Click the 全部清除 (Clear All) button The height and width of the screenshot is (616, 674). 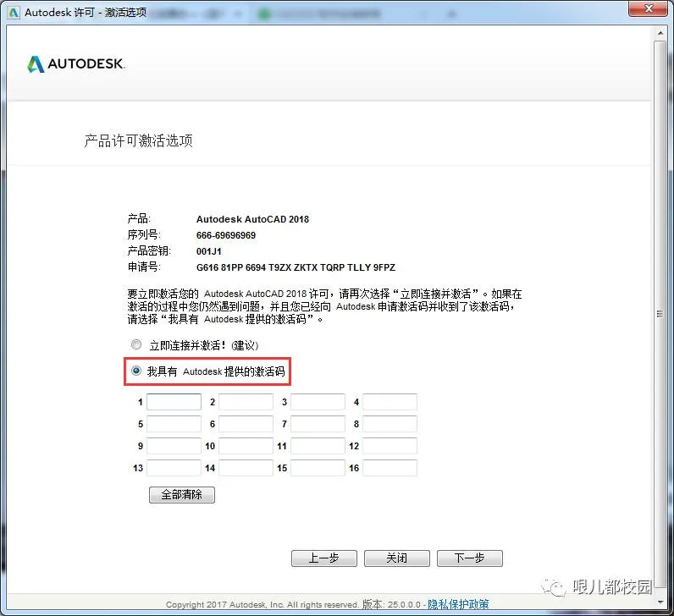coord(182,495)
